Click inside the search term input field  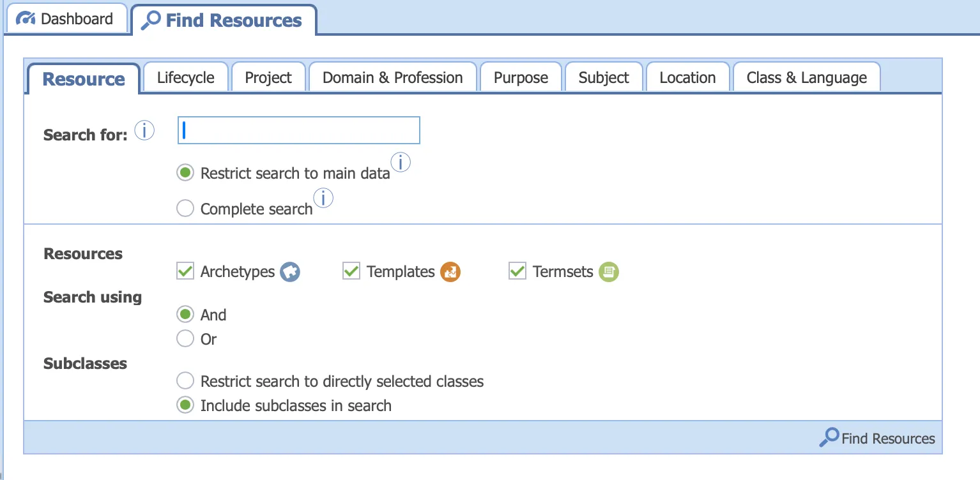click(298, 130)
